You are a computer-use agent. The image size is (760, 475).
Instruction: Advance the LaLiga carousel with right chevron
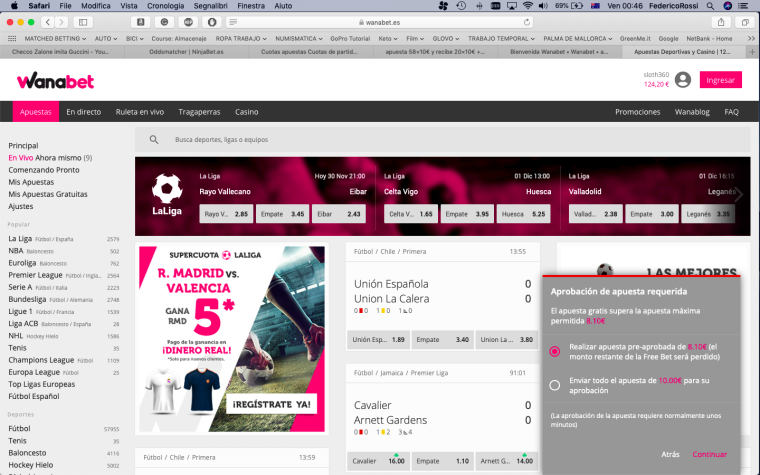tap(739, 194)
